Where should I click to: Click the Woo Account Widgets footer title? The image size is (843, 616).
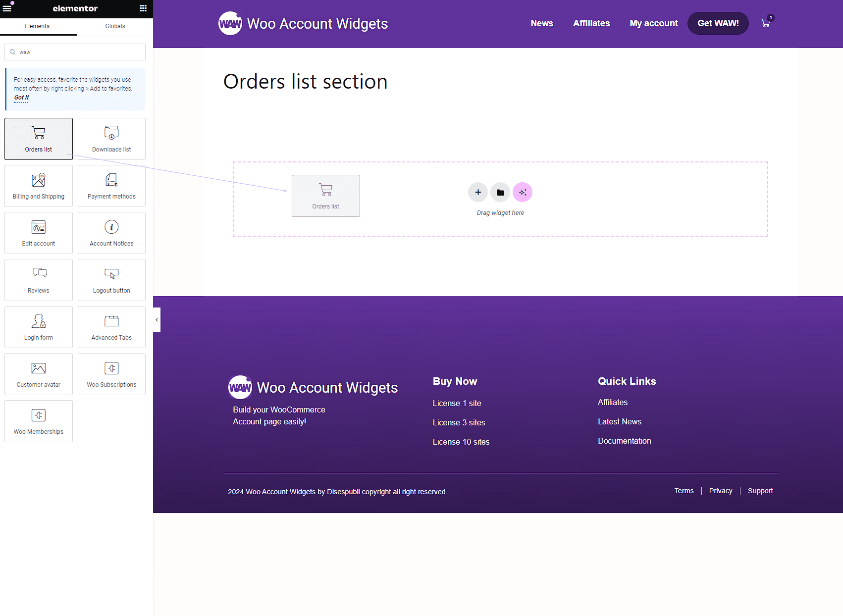[327, 388]
